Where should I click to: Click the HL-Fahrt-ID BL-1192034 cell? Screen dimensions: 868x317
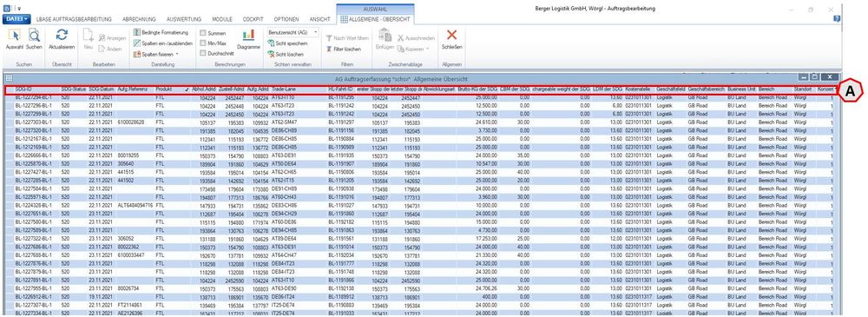point(341,256)
